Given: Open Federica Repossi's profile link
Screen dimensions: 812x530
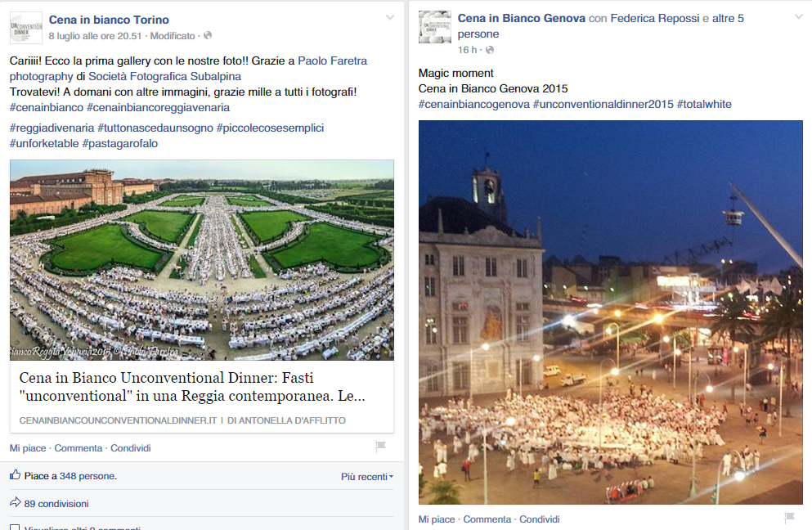Looking at the screenshot, I should [654, 18].
